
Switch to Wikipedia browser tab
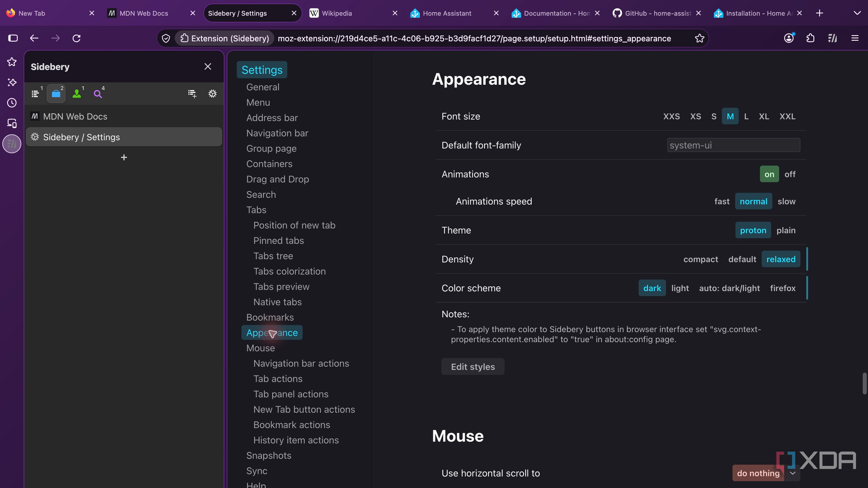(354, 13)
